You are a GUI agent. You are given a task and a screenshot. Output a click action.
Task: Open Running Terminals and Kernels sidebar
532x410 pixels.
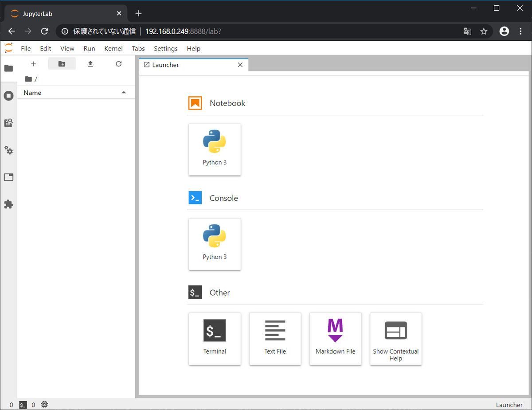coord(8,95)
